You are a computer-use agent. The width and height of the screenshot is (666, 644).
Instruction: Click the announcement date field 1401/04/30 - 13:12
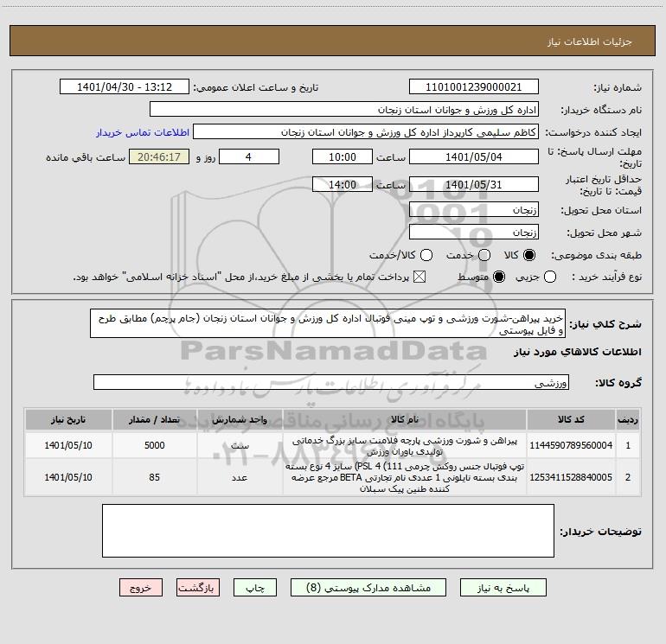point(125,87)
